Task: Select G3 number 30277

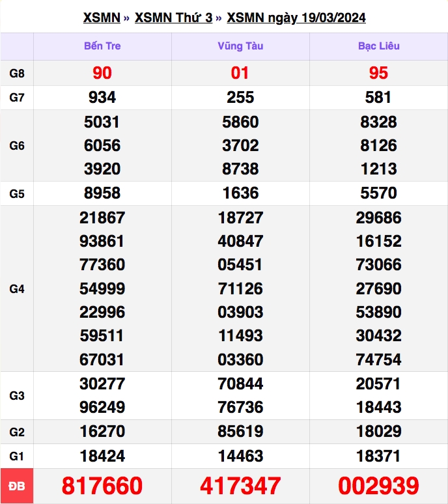Action: point(102,384)
